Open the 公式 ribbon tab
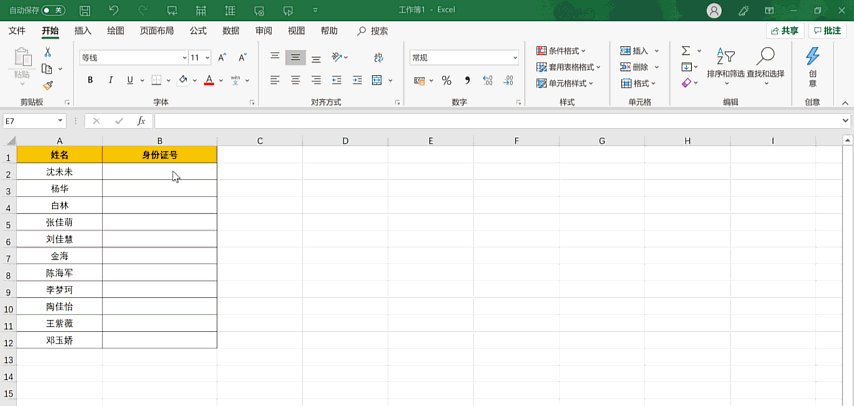Image resolution: width=854 pixels, height=406 pixels. (x=198, y=31)
